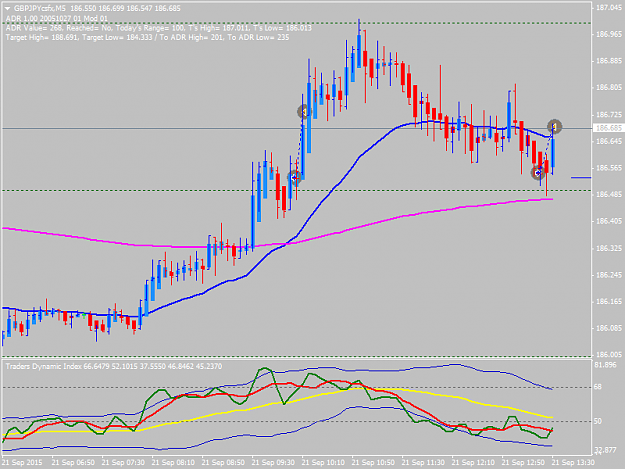The height and width of the screenshot is (469, 625).
Task: Click the 186.805 price axis label
Action: (608, 88)
